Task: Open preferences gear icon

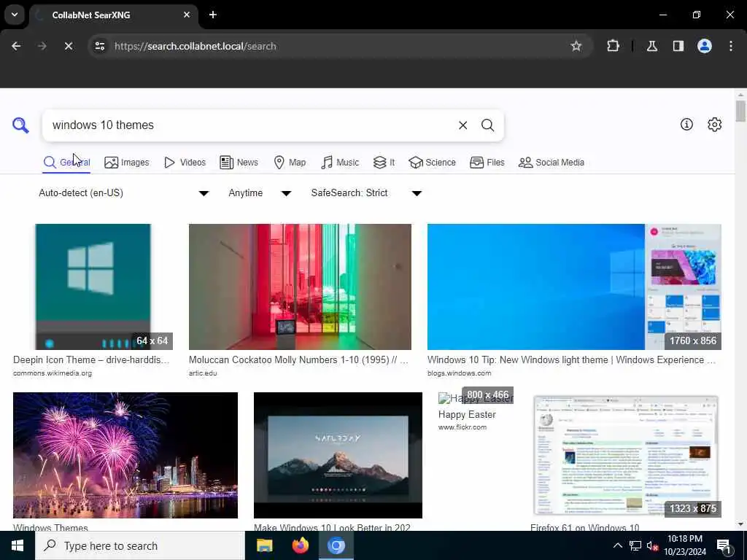Action: pyautogui.click(x=715, y=125)
